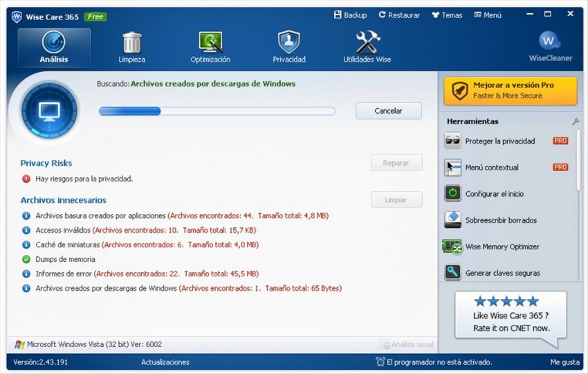The width and height of the screenshot is (588, 374).
Task: Click the Backup floppy disk icon
Action: point(338,15)
